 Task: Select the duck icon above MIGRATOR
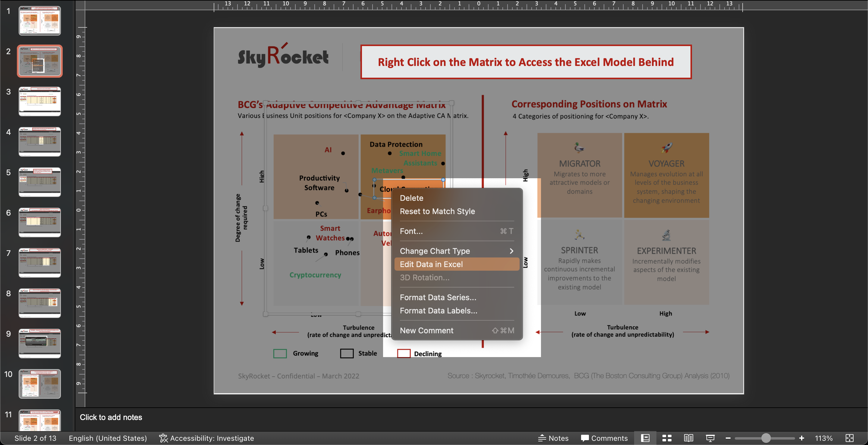coord(579,148)
